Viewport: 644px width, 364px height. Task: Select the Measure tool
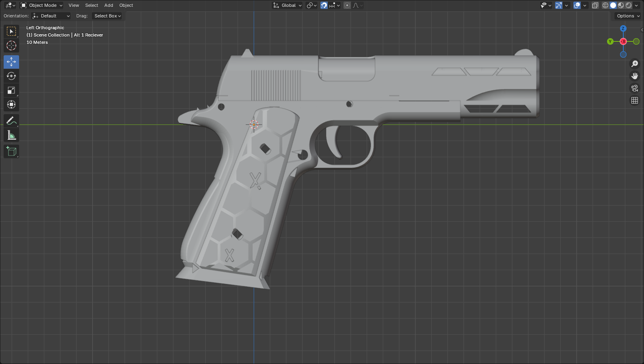[x=11, y=135]
